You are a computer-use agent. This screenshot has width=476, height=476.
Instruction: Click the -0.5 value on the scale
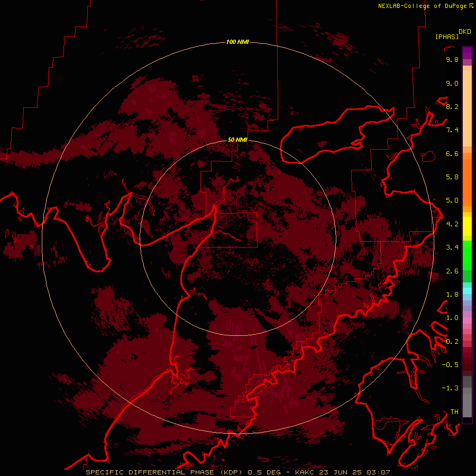pyautogui.click(x=450, y=365)
